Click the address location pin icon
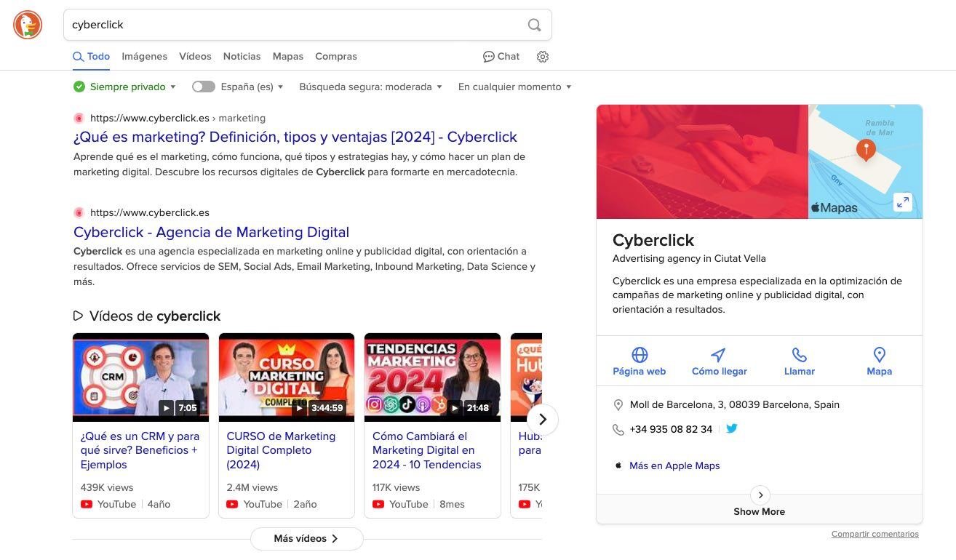The height and width of the screenshot is (560, 956). pos(618,405)
